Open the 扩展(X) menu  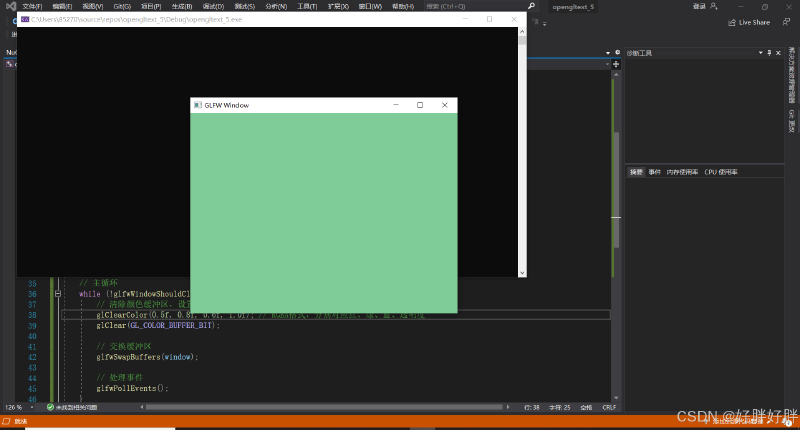[x=338, y=6]
